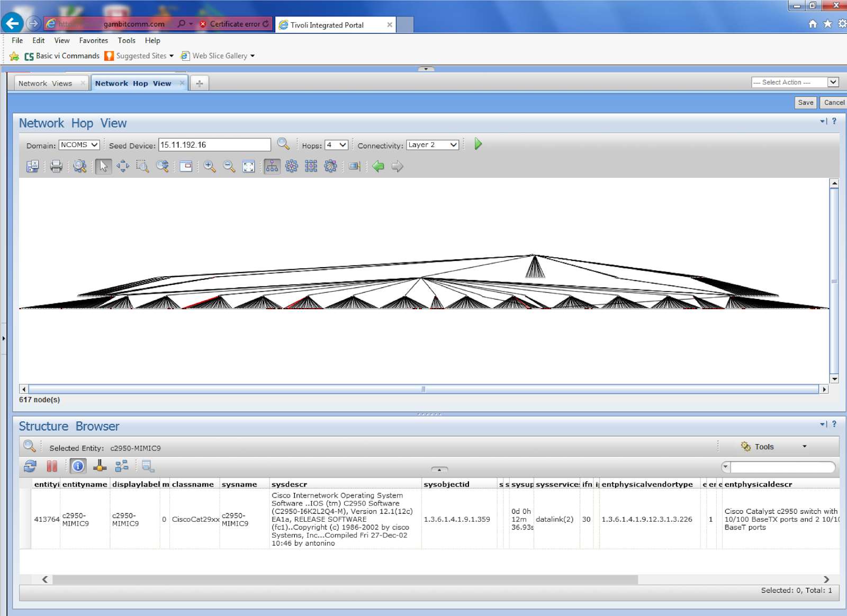Save the Network Hop View
Image resolution: width=847 pixels, height=616 pixels.
click(805, 102)
